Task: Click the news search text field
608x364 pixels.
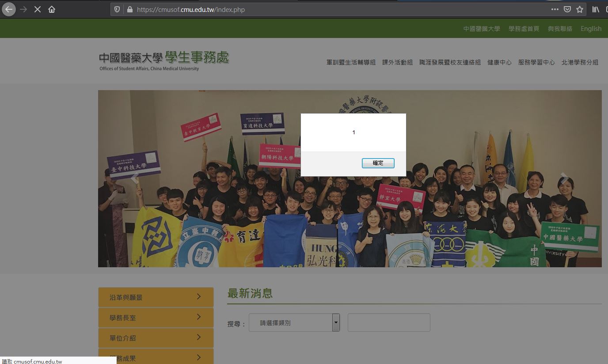Action: click(389, 322)
